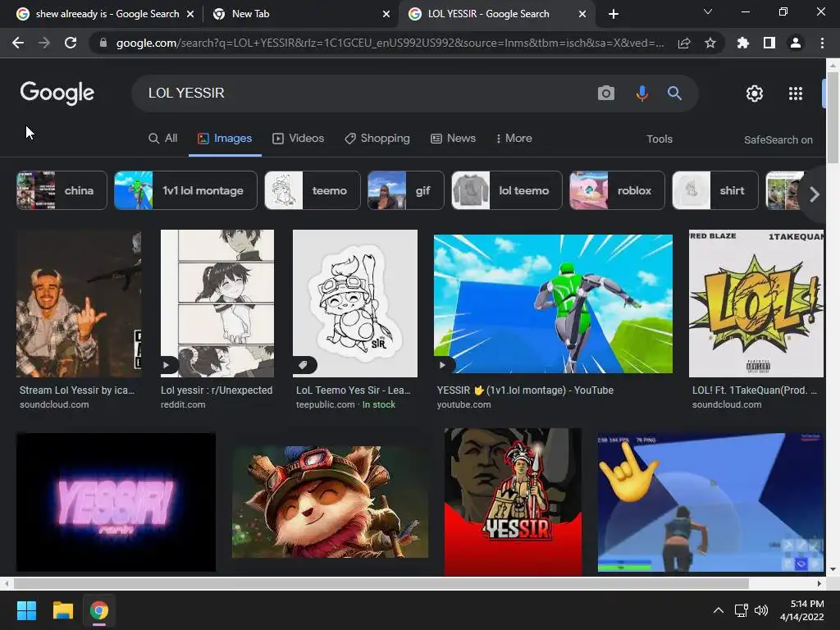Open the taskbar volume control
840x630 pixels.
coord(760,610)
